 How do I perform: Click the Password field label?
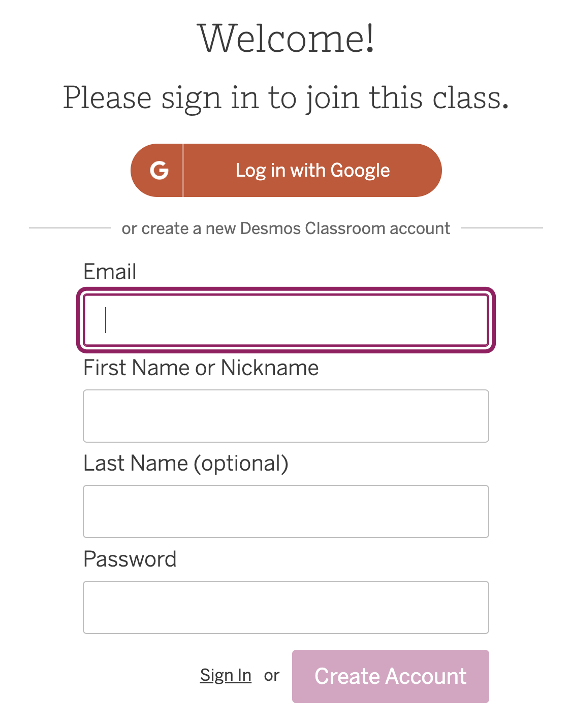(130, 559)
